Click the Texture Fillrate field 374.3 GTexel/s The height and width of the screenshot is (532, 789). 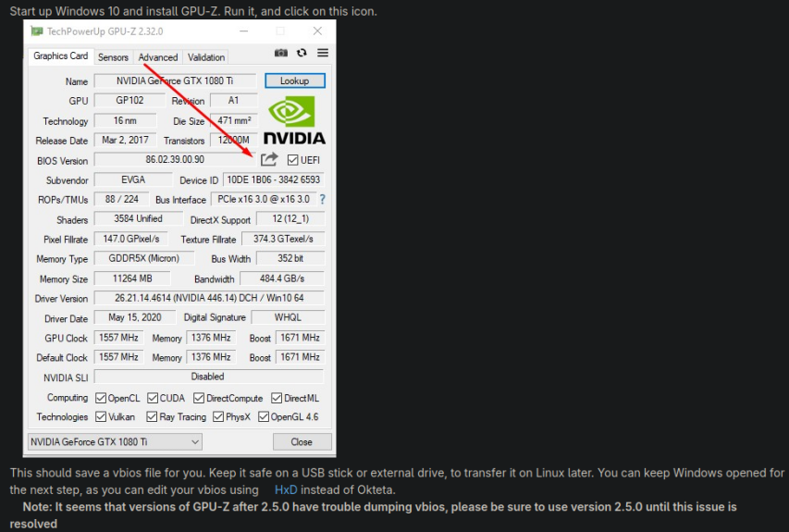tap(283, 239)
